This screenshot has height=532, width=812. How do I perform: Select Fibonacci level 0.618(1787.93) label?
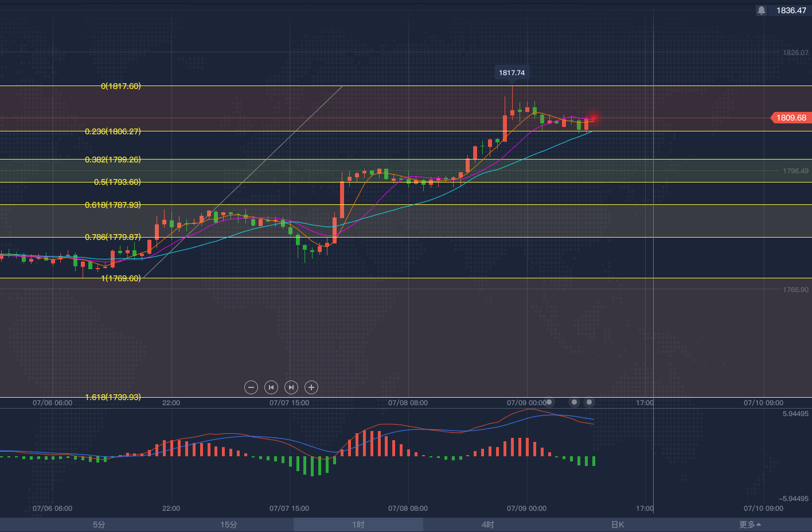[113, 205]
